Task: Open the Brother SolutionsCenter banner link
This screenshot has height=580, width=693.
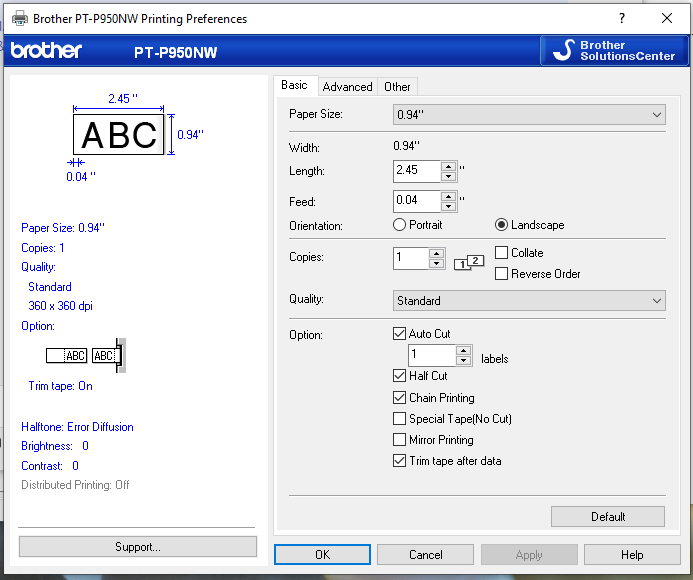Action: (x=614, y=50)
